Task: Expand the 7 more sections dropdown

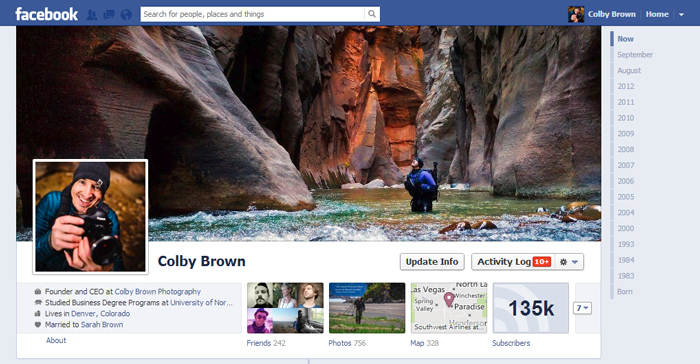Action: pos(582,308)
